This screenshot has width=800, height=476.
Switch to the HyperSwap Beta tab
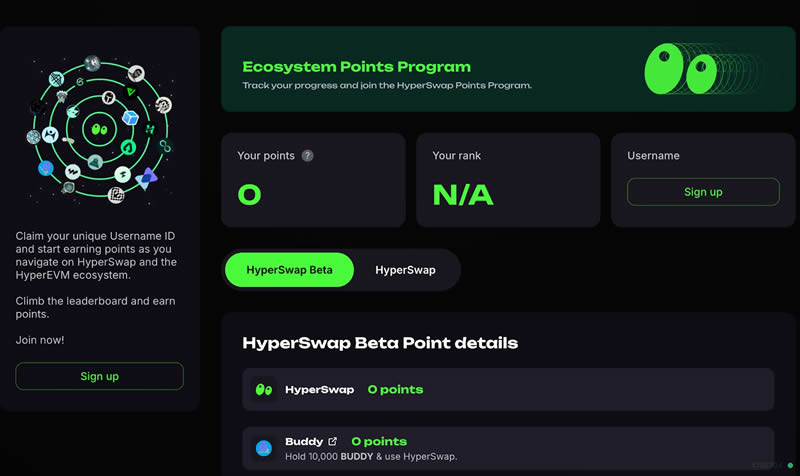coord(288,270)
